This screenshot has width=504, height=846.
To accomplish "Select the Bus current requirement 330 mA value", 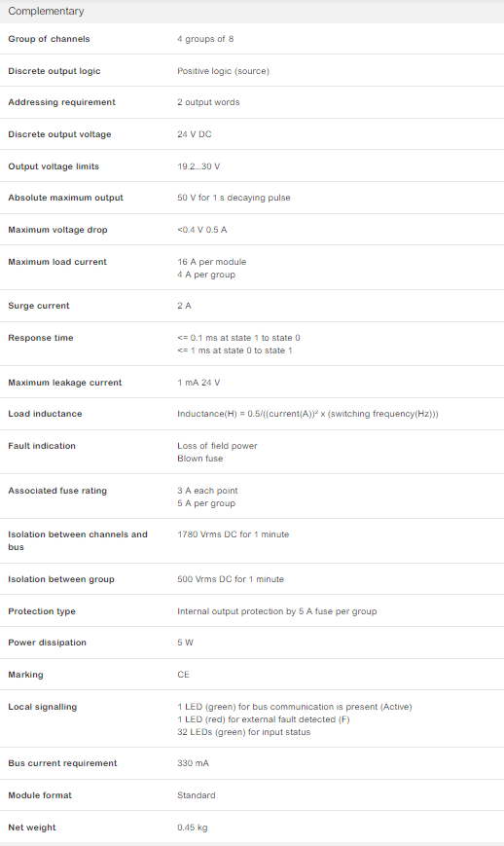I will coord(193,763).
